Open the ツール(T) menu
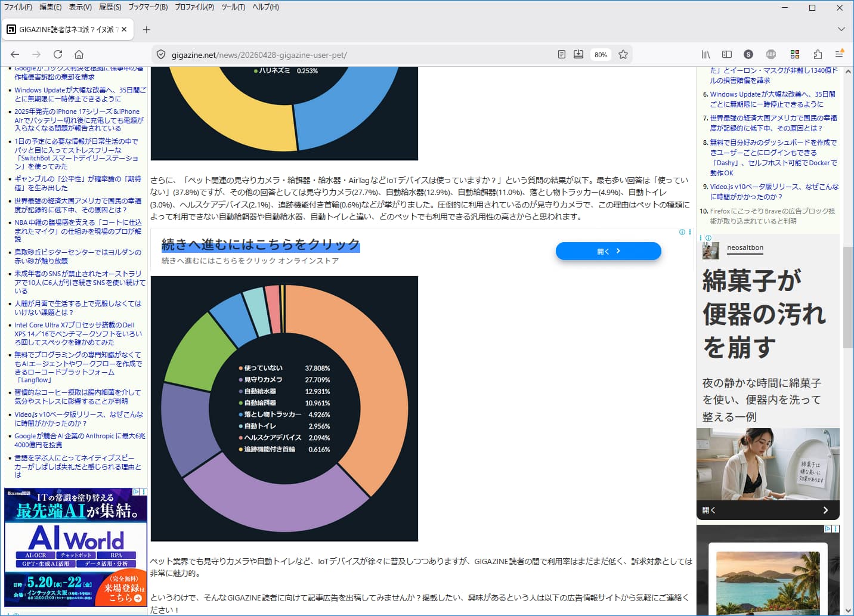 click(x=233, y=7)
